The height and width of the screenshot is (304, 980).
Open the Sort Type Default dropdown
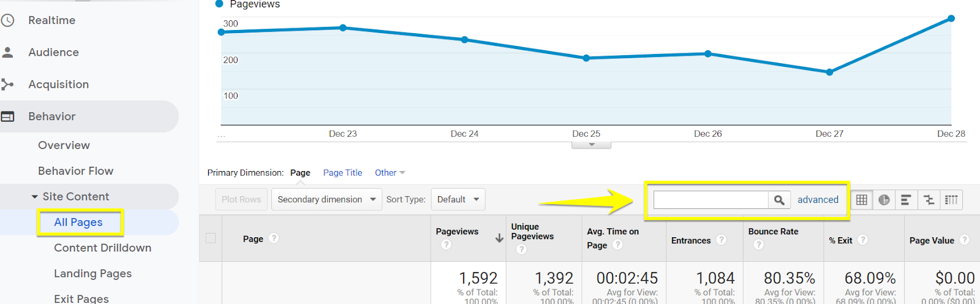tap(458, 200)
